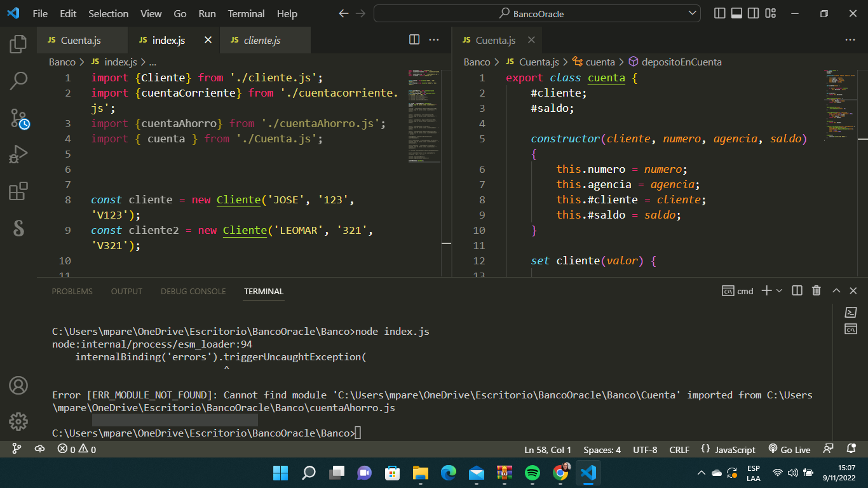Viewport: 868px width, 488px height.
Task: Open the Accounts menu icon
Action: tap(18, 385)
